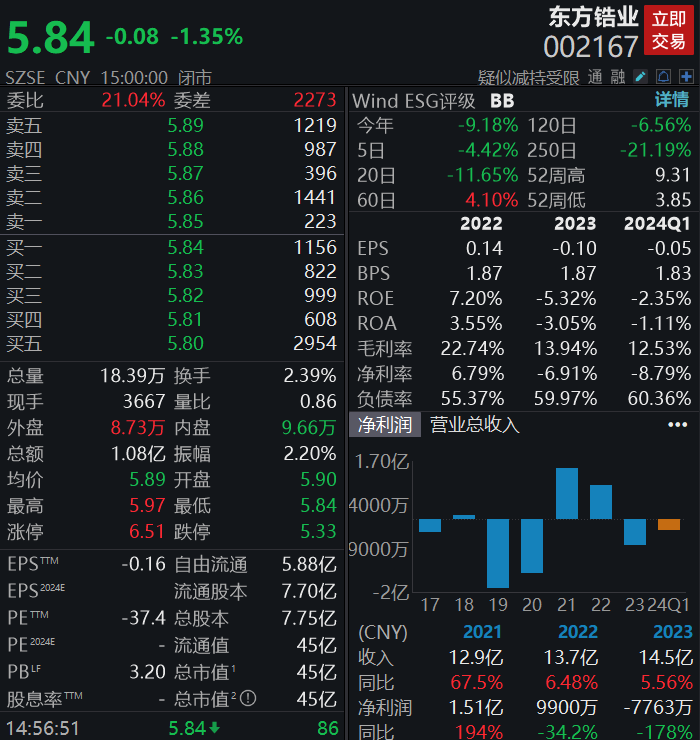Click the info icon next to 总市值2
700x740 pixels.
point(248,698)
